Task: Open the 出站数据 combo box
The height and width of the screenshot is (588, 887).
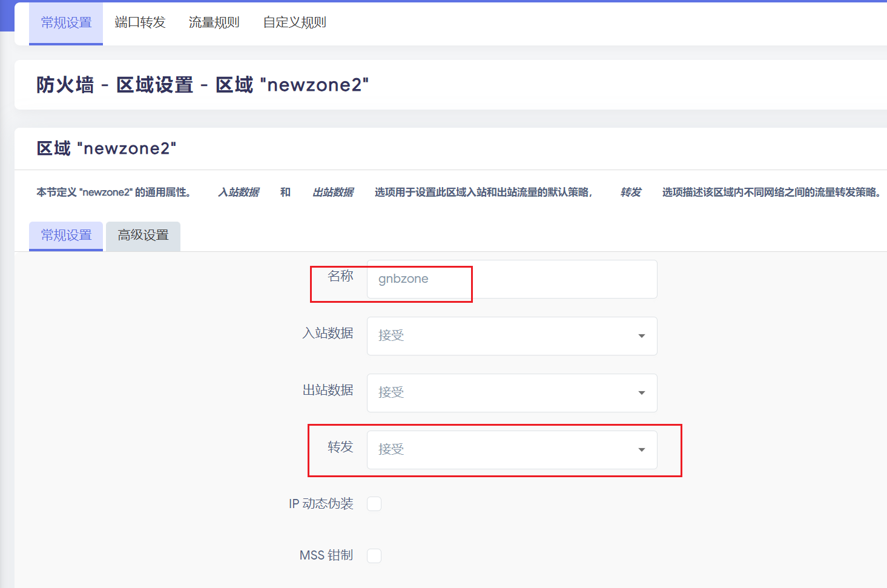Action: click(x=512, y=392)
